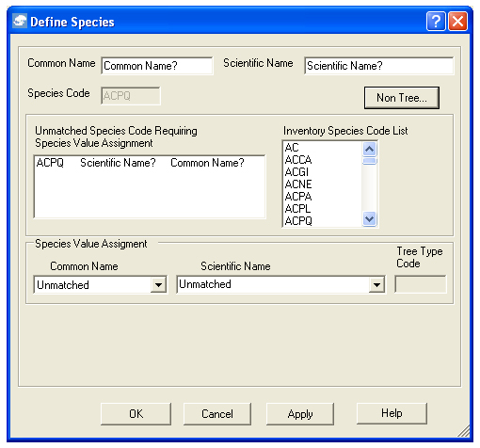
Task: Click the question mark help icon in title bar
Action: [436, 22]
